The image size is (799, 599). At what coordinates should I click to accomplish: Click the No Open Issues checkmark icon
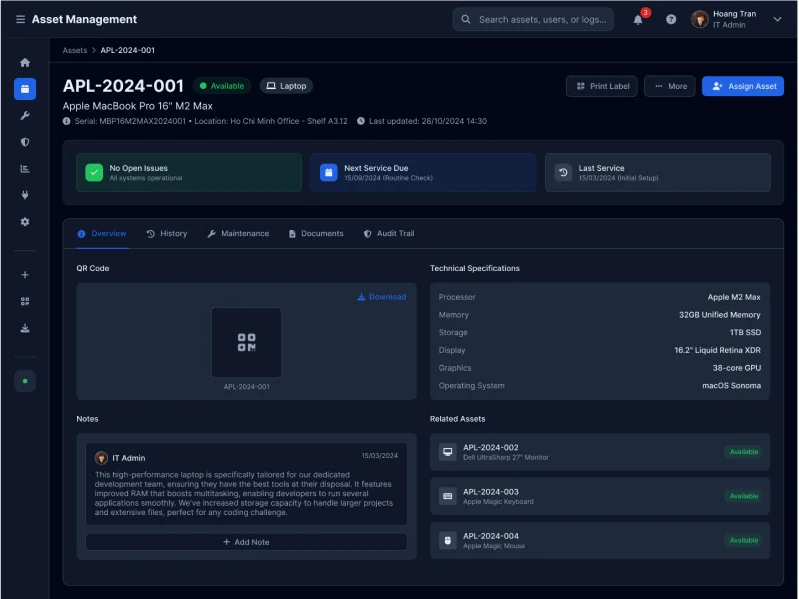pyautogui.click(x=94, y=173)
